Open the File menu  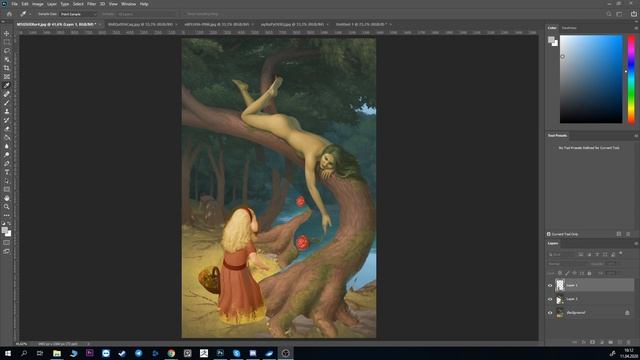(14, 4)
